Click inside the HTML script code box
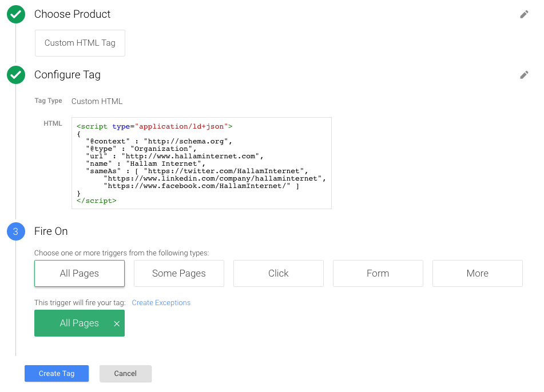544x392 pixels. (x=201, y=163)
